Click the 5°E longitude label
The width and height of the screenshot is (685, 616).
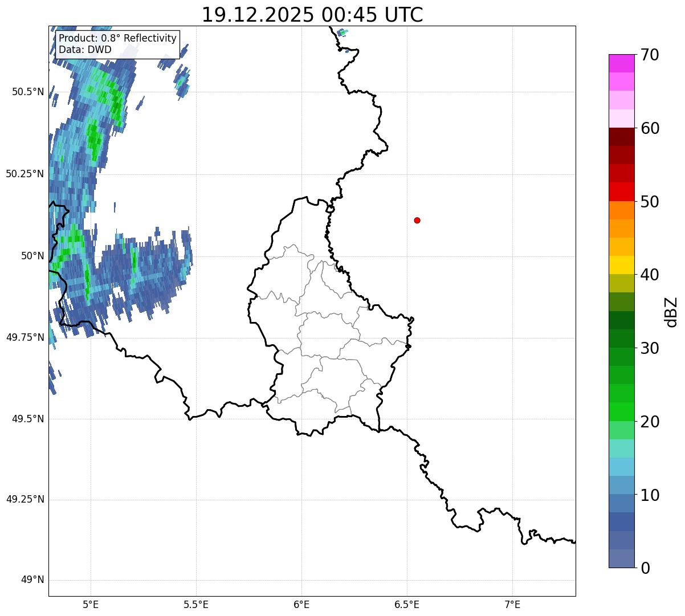[91, 605]
